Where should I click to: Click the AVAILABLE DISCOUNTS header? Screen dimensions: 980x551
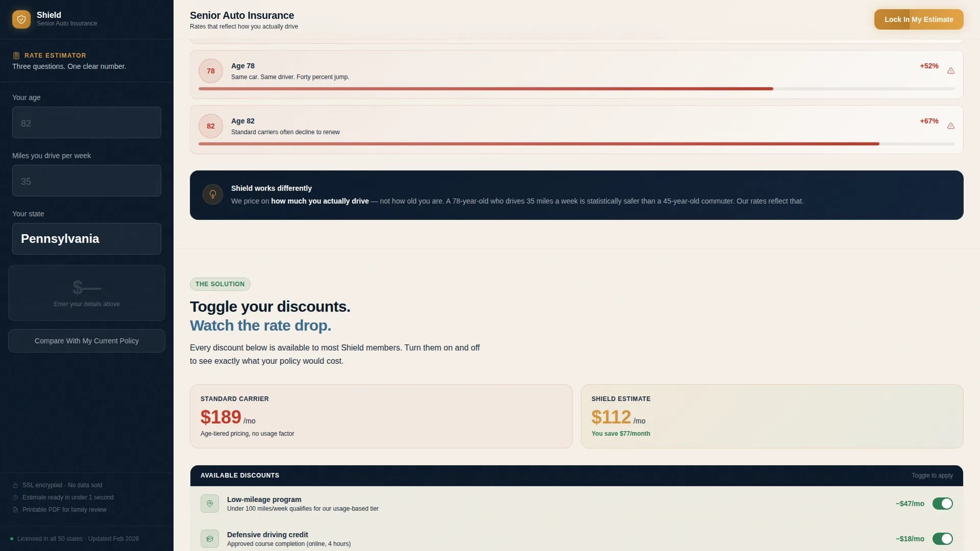pos(240,475)
